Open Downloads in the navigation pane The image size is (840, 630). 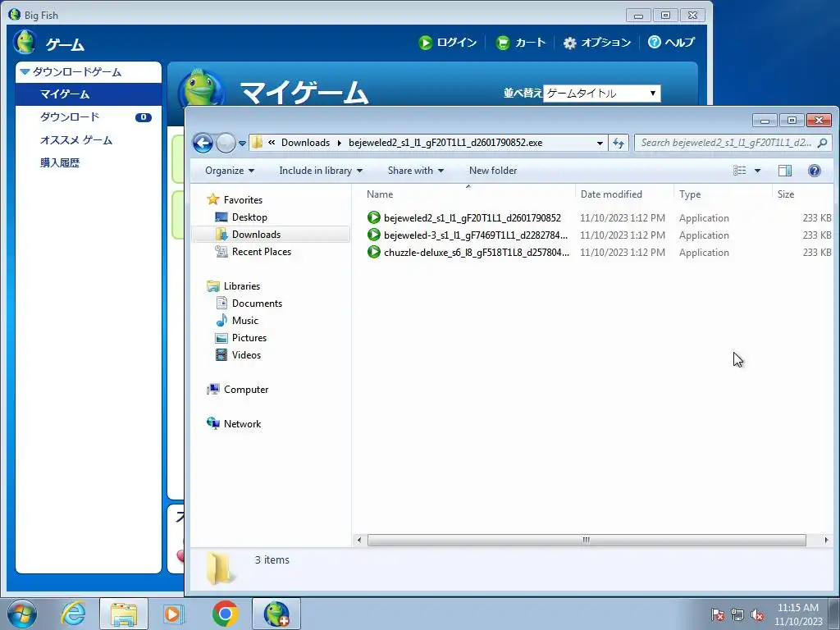coord(256,234)
